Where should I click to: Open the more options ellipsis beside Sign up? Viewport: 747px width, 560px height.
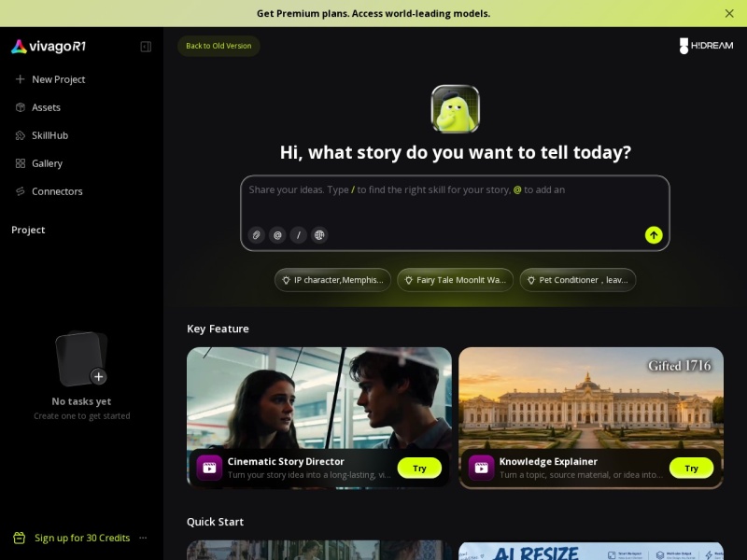(143, 538)
